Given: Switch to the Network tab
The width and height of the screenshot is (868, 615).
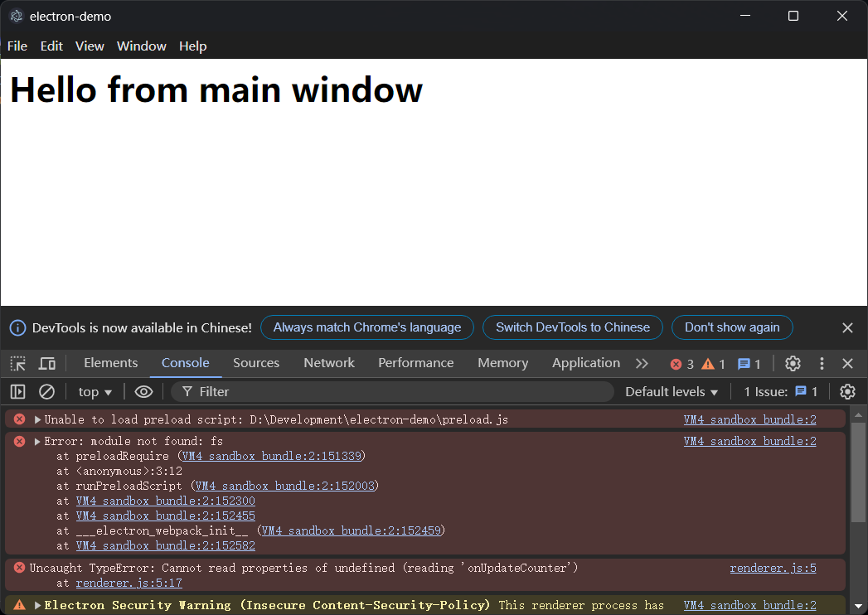Looking at the screenshot, I should [x=329, y=363].
